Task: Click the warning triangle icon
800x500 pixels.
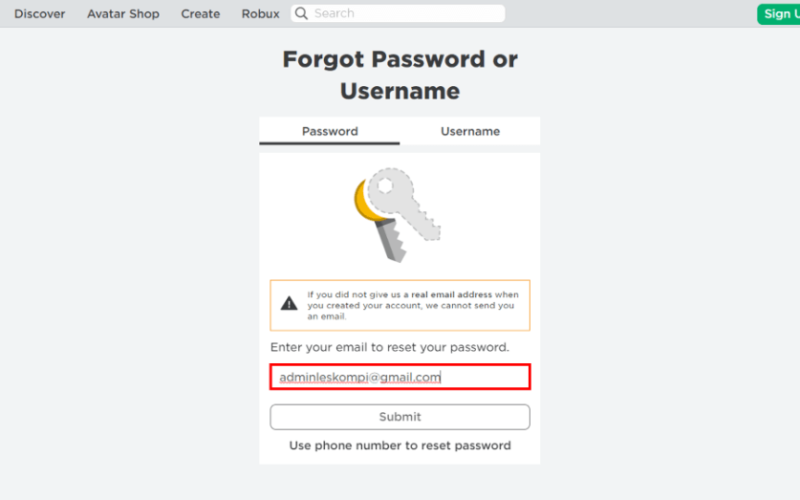Action: click(x=289, y=304)
